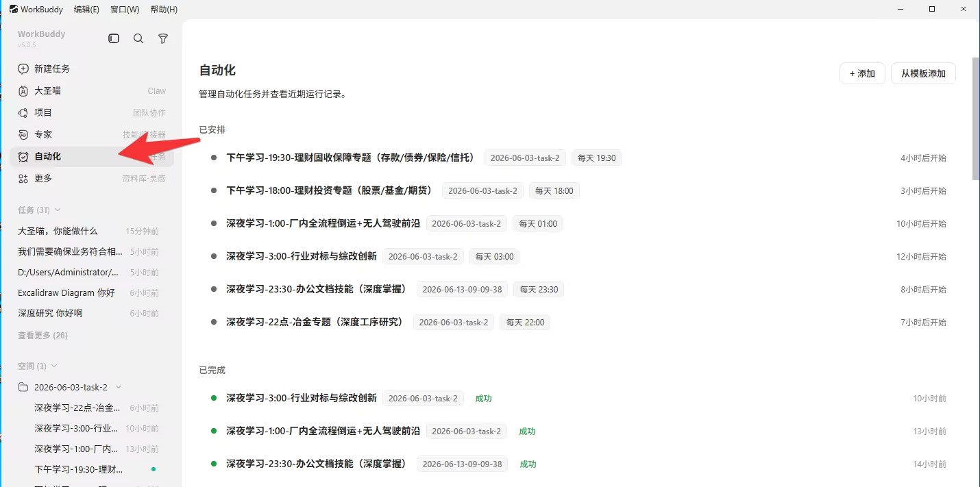Click green dot of completed 深夜学习-3:00 run
Image resolution: width=980 pixels, height=487 pixels.
coord(214,398)
